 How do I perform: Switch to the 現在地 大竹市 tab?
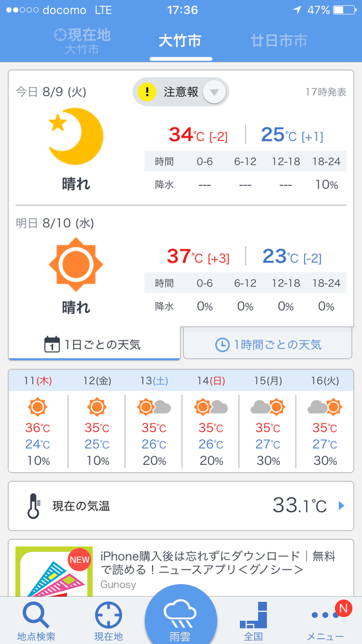(x=82, y=42)
